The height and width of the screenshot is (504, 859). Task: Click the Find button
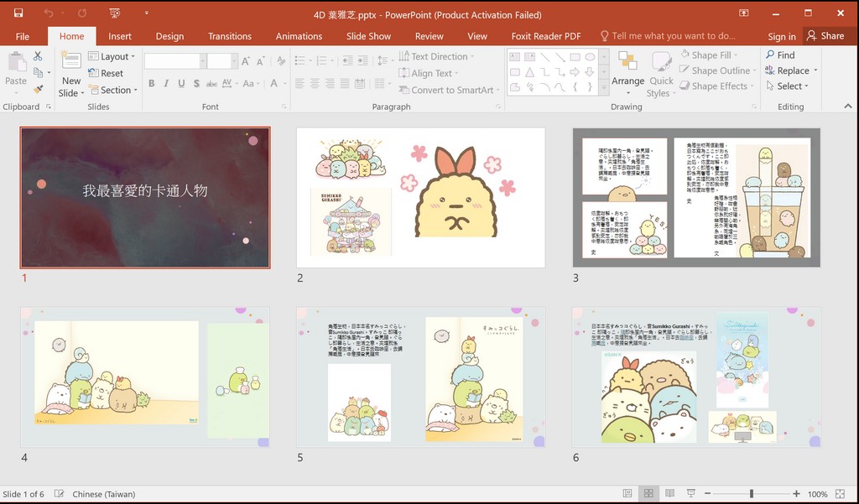tap(780, 55)
